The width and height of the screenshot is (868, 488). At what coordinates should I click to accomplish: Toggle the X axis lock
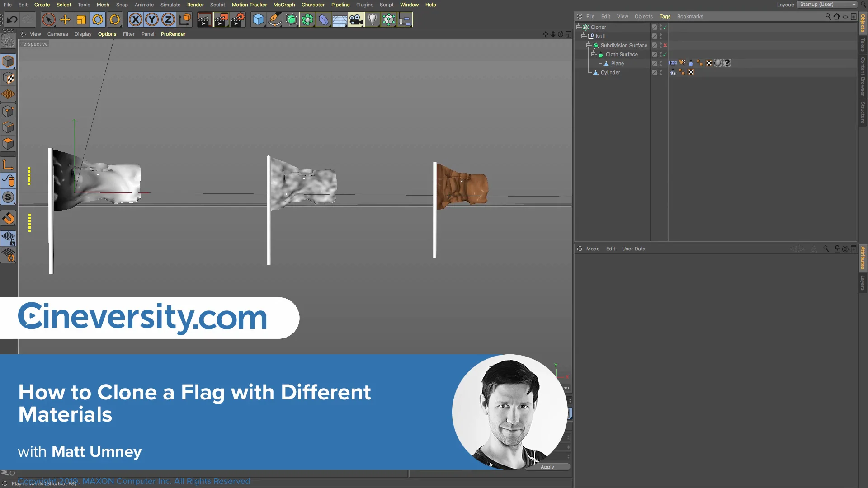coord(135,19)
